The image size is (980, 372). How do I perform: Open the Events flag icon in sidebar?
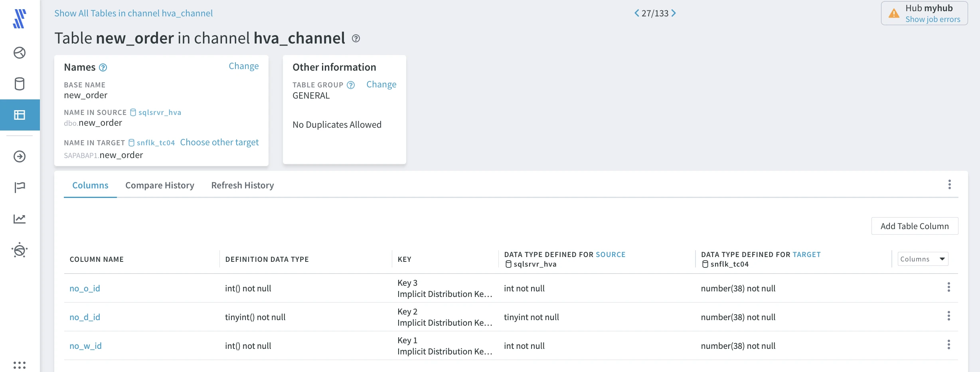pos(20,187)
